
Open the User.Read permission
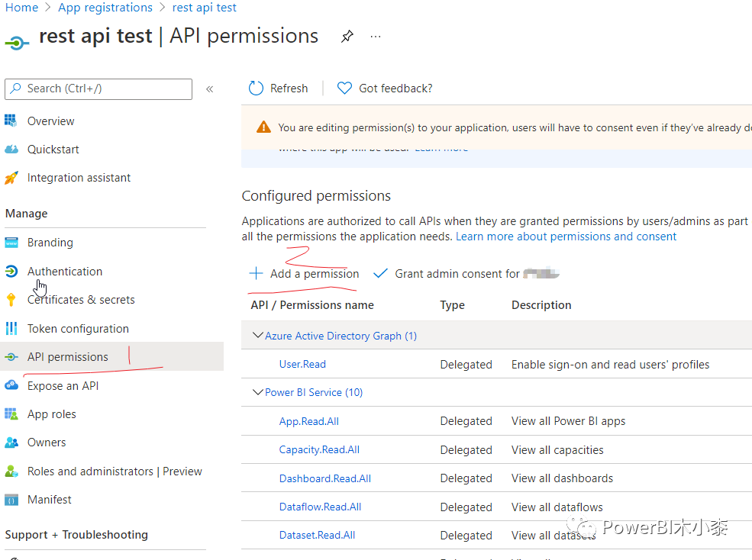click(302, 365)
